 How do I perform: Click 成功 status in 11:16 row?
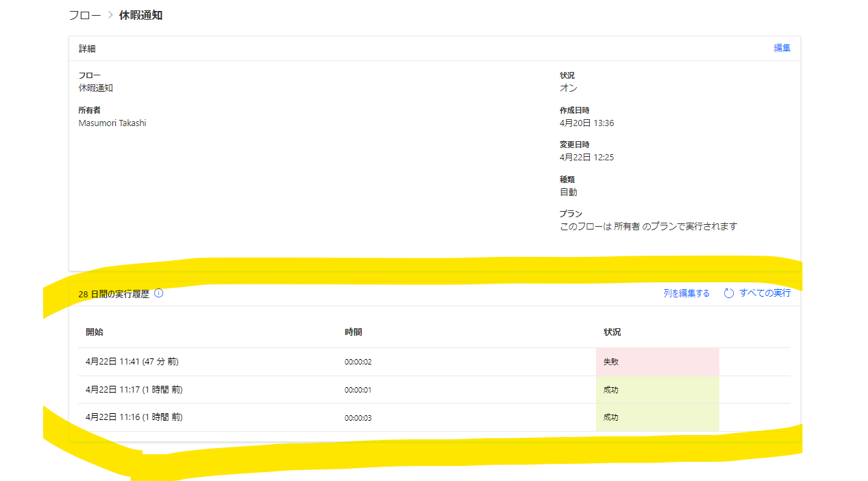point(658,417)
